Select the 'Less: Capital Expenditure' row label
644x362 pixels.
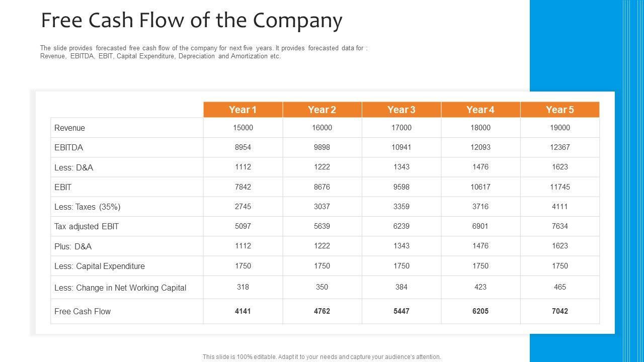point(100,266)
